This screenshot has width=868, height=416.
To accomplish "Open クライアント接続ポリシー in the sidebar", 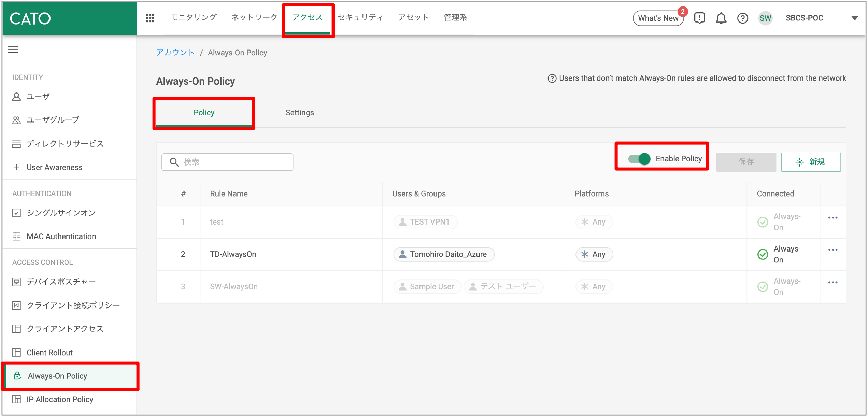I will 70,305.
